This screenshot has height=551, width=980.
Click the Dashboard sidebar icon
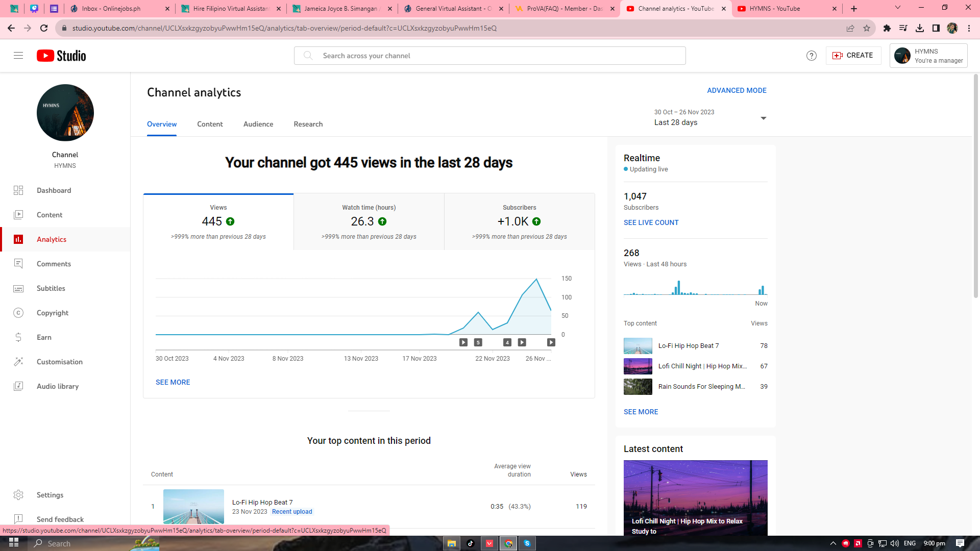(x=18, y=190)
